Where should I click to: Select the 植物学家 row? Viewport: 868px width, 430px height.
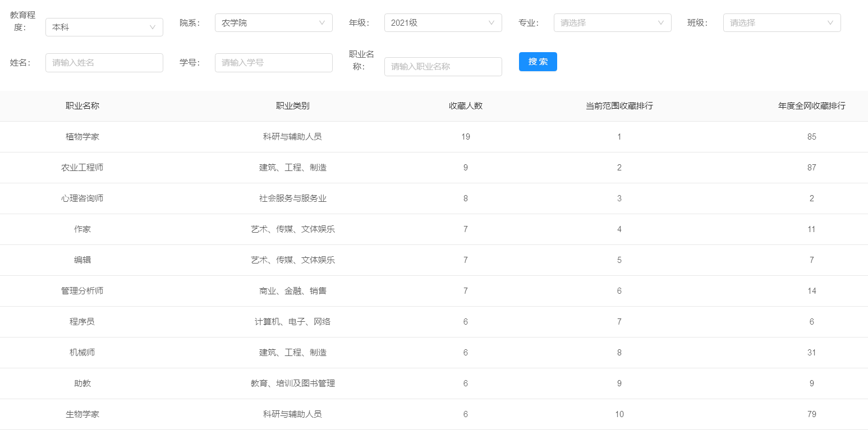tap(82, 136)
